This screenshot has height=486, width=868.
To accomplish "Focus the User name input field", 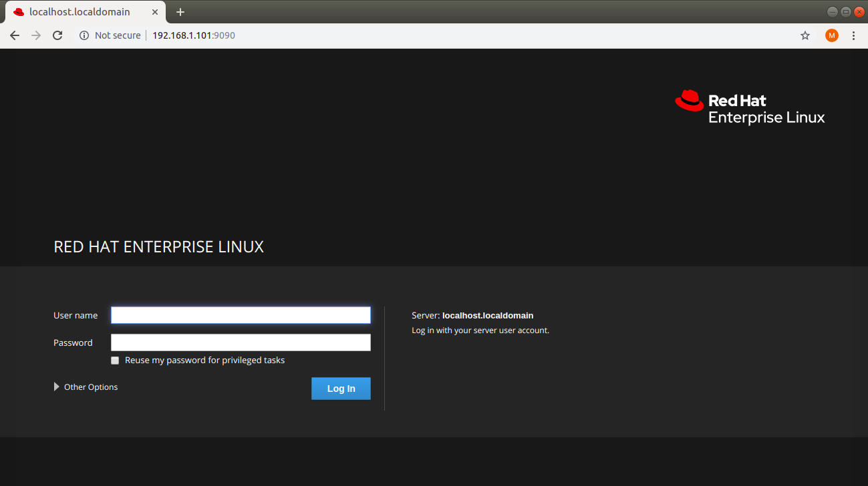I will (x=241, y=315).
